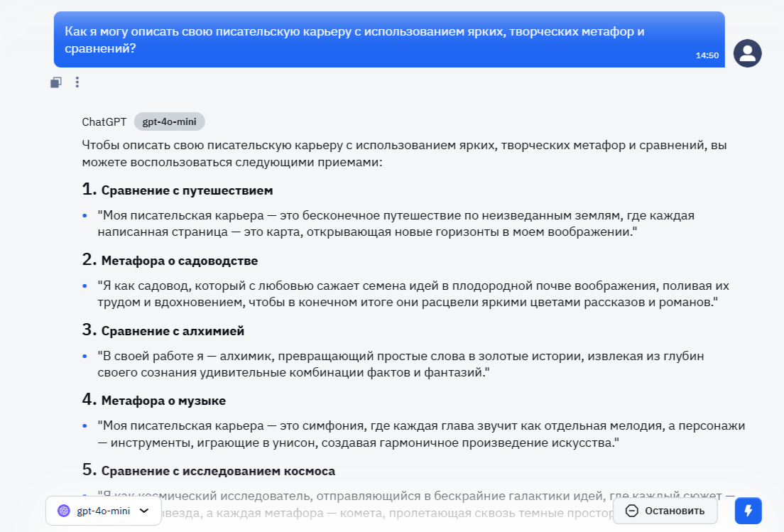
Task: Click the quote starting 'Я как садовод'
Action: tap(413, 294)
